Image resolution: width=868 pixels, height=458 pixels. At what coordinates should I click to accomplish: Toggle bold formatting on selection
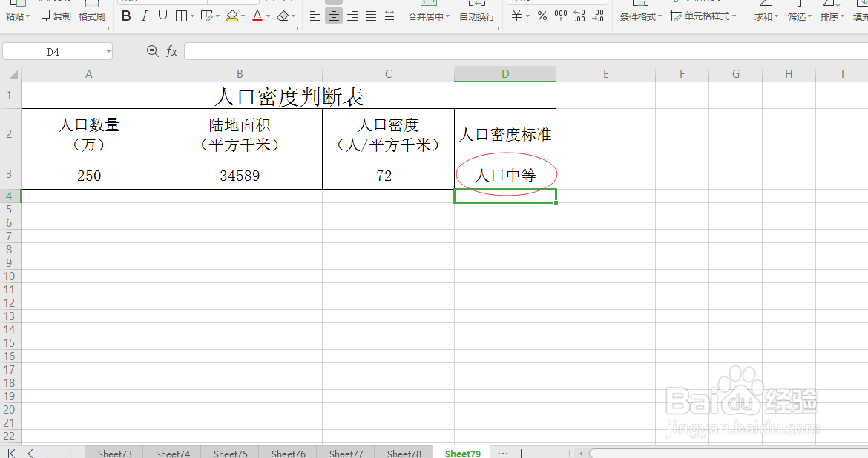point(126,16)
